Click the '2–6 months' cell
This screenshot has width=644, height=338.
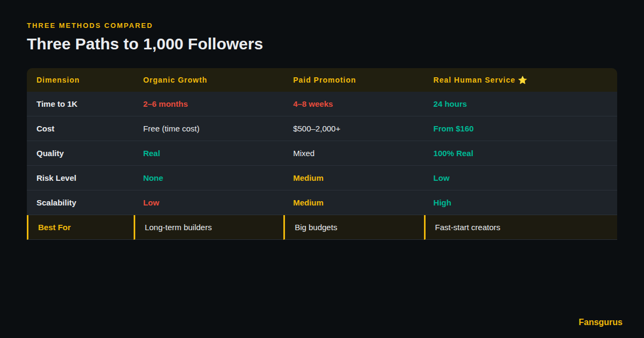coord(165,104)
